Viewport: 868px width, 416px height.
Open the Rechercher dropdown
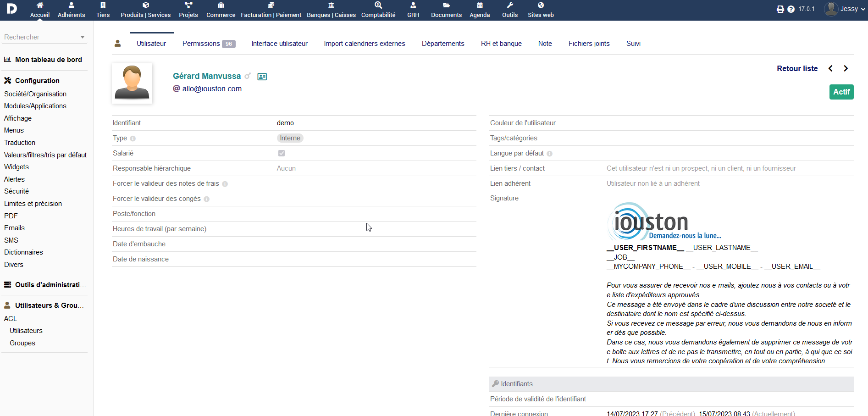(x=44, y=37)
